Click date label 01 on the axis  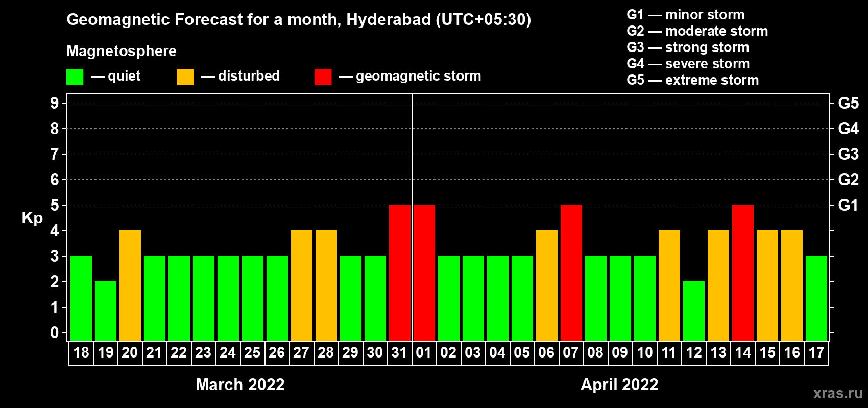point(424,353)
